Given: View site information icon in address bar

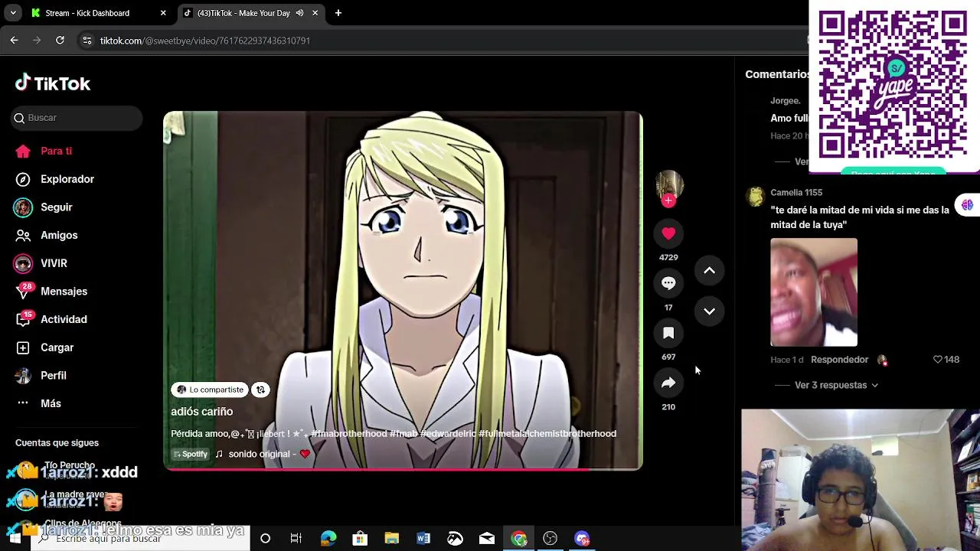Looking at the screenshot, I should point(87,41).
